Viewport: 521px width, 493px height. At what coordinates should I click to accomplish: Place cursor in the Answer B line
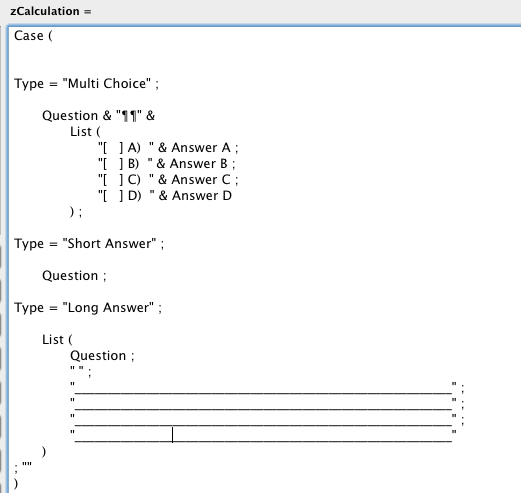pyautogui.click(x=167, y=164)
